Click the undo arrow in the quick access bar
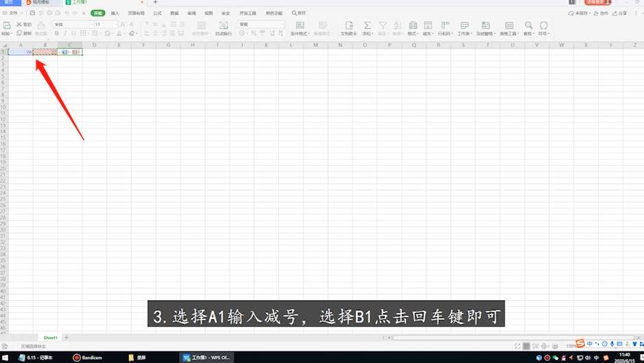 point(67,13)
